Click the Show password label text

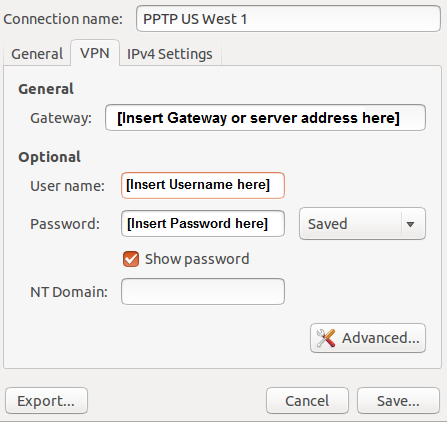[x=197, y=259]
